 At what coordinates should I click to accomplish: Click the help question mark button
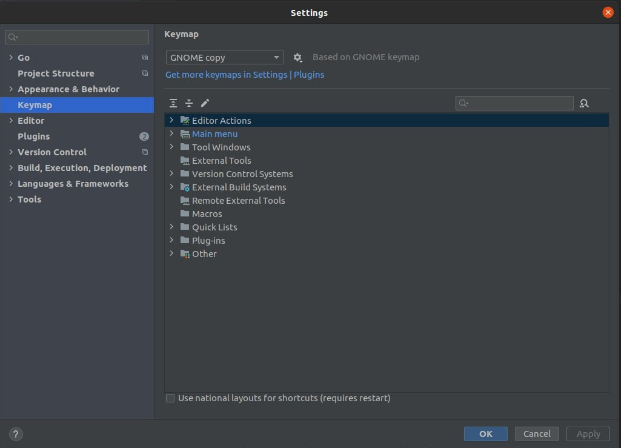click(16, 433)
